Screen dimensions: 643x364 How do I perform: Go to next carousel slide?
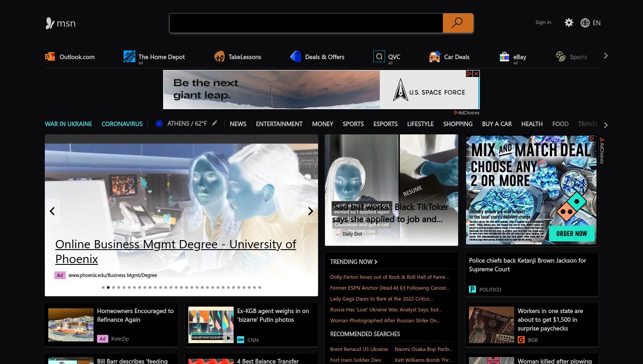tap(311, 211)
